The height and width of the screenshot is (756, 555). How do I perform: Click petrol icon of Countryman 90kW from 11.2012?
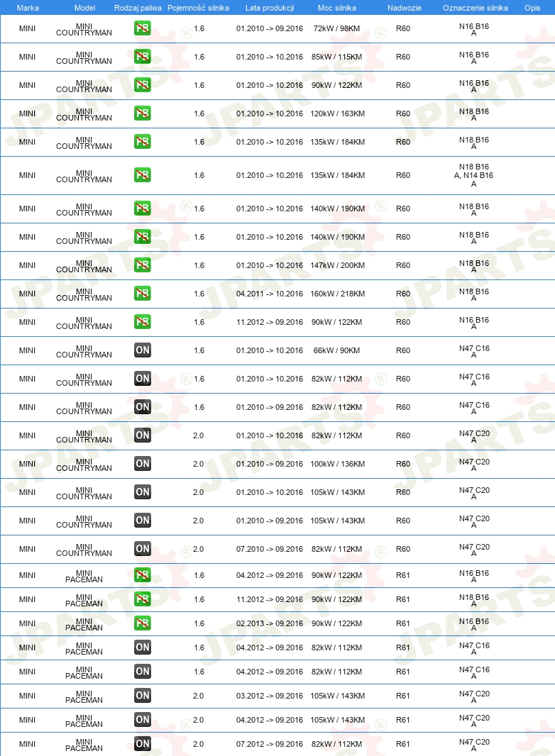tap(143, 322)
